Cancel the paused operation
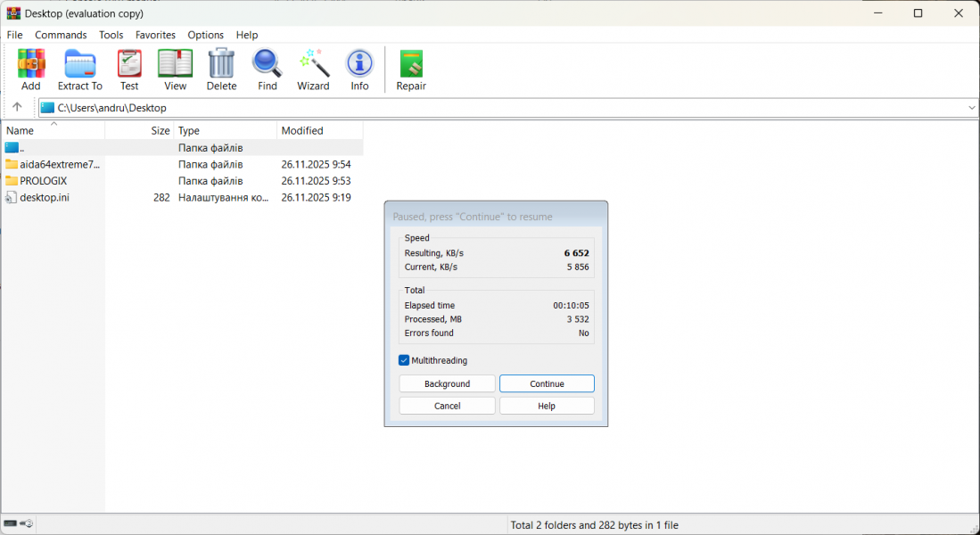Image resolution: width=980 pixels, height=535 pixels. point(447,406)
